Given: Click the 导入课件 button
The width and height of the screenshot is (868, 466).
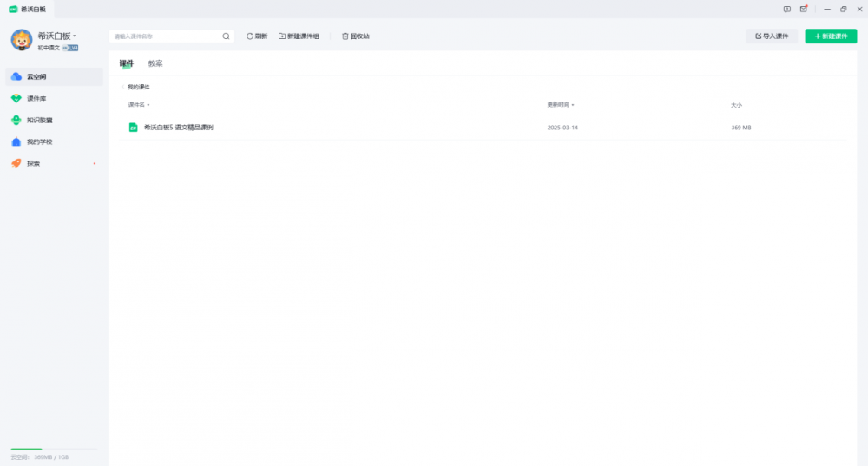Looking at the screenshot, I should point(772,36).
